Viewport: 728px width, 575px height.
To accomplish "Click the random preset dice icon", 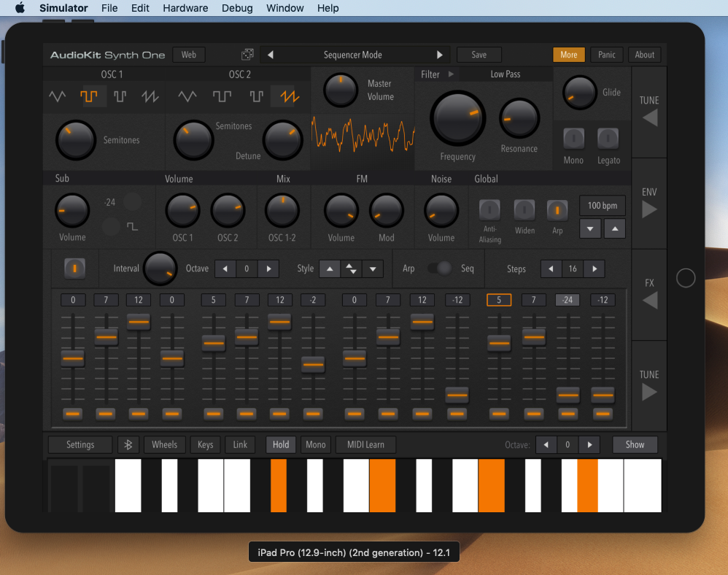I will (247, 54).
